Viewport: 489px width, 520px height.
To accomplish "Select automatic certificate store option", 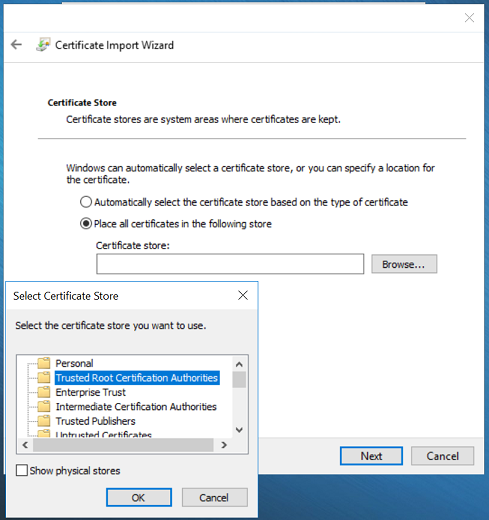I will click(x=86, y=202).
